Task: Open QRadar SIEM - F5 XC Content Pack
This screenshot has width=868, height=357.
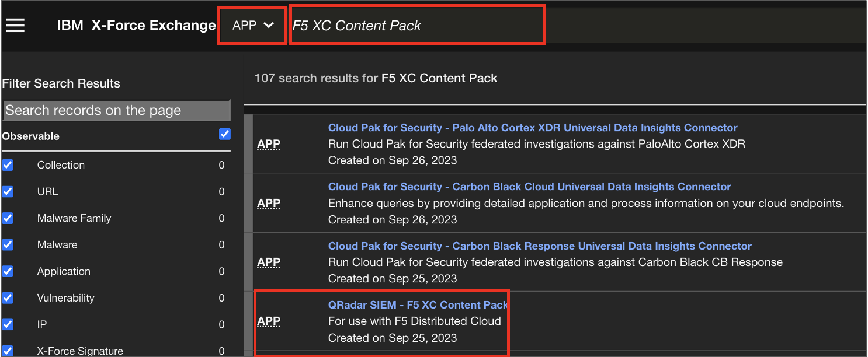Action: [417, 304]
